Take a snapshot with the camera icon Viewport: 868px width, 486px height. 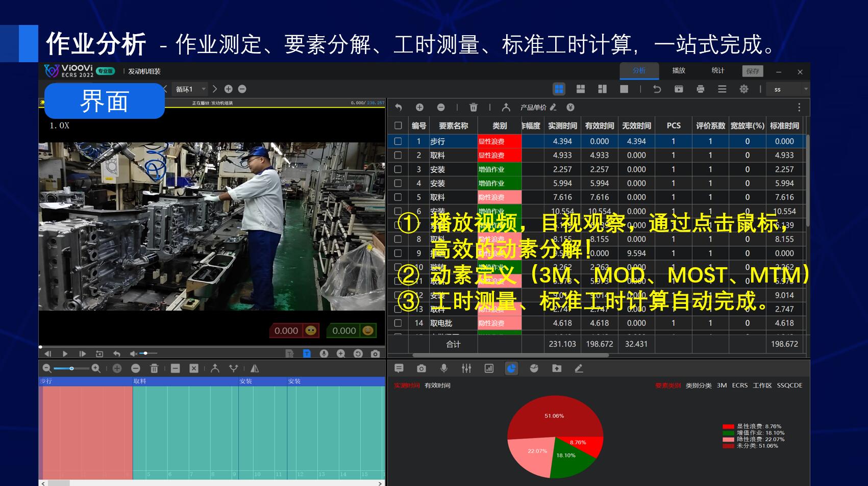coord(421,368)
